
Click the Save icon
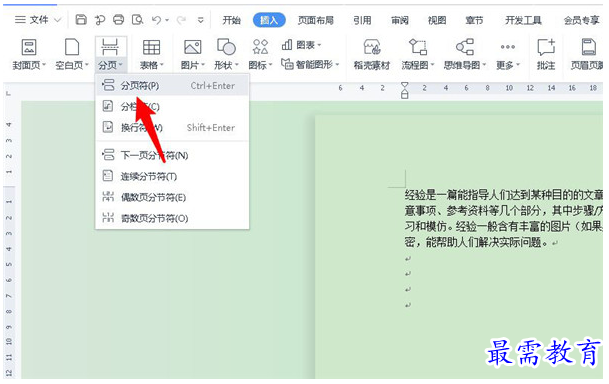(x=81, y=19)
